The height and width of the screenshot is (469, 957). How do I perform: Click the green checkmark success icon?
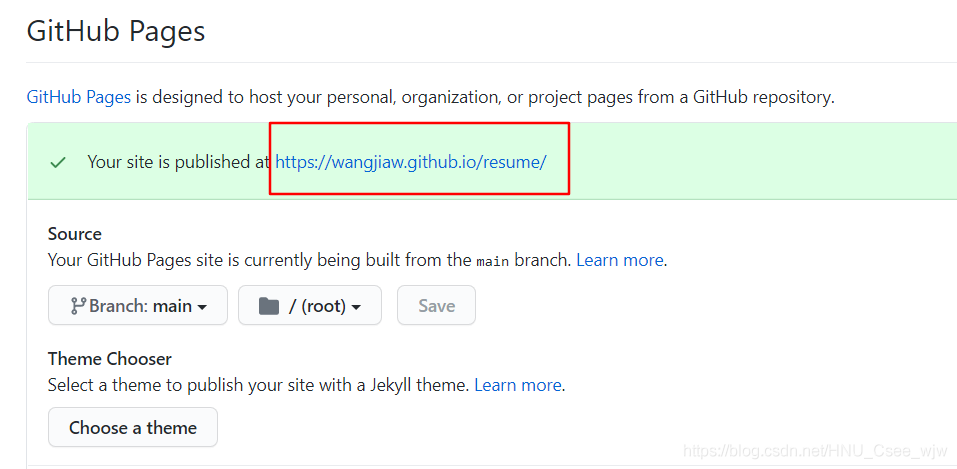[58, 162]
